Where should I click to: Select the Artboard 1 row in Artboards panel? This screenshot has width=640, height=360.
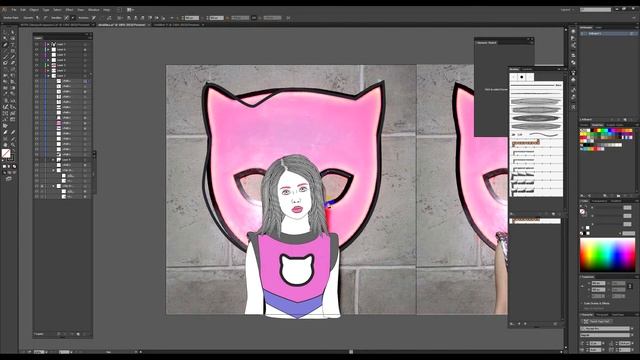(x=608, y=33)
